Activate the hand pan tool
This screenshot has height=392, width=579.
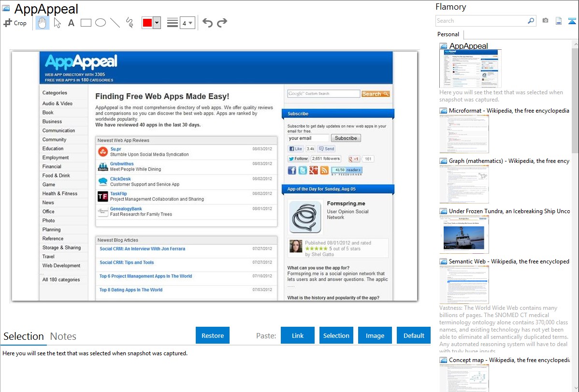pyautogui.click(x=42, y=23)
